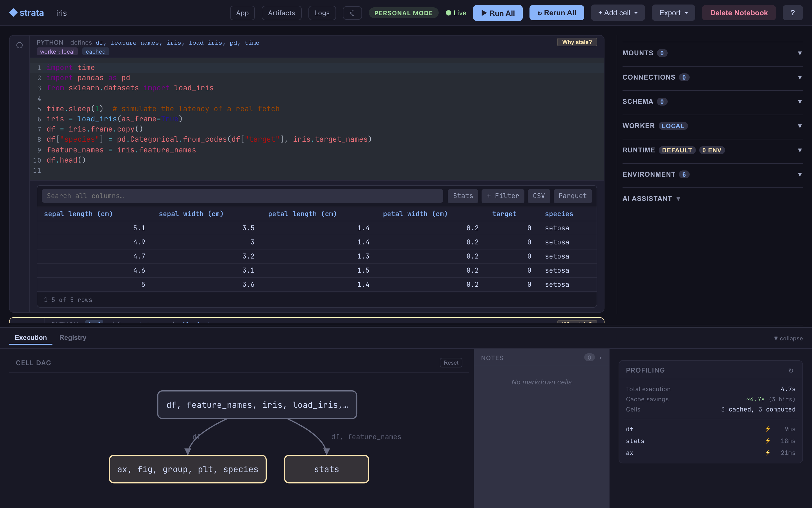Click the Rerun All button
Screen dimensions: 812x508
tap(556, 13)
